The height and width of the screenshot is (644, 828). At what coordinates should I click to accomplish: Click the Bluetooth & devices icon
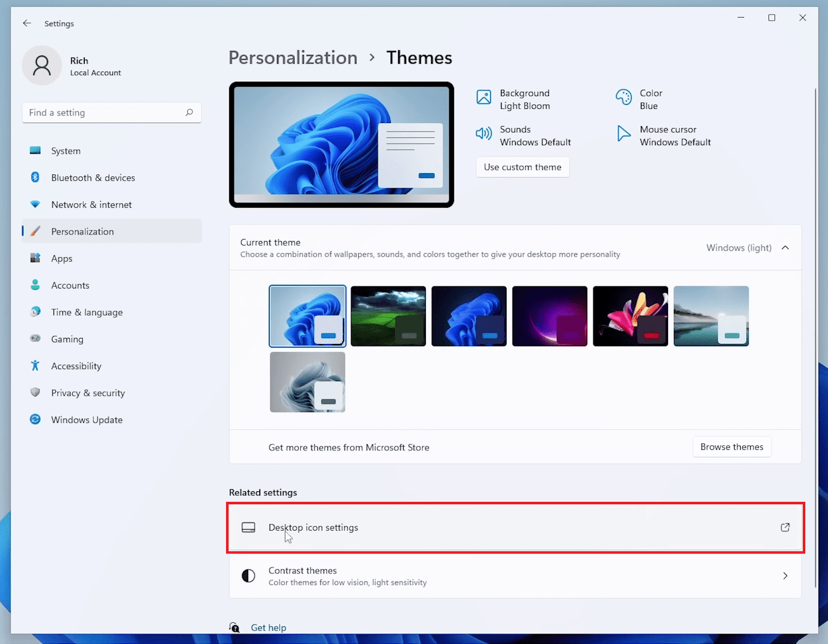35,177
